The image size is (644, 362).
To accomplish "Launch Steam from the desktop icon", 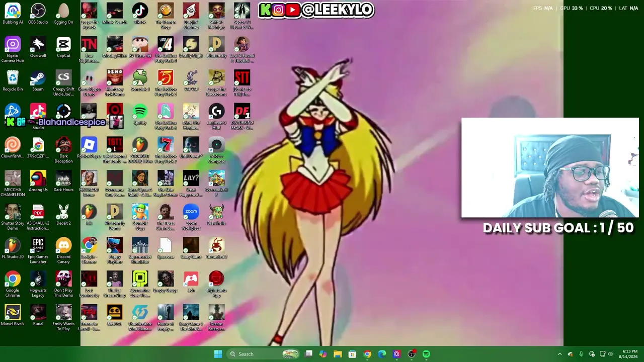I will (x=38, y=81).
